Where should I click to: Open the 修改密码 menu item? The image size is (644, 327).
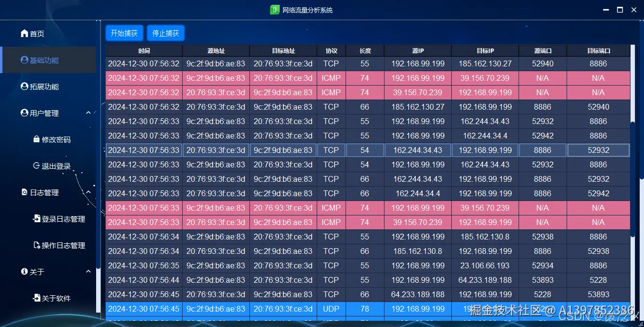pos(48,139)
